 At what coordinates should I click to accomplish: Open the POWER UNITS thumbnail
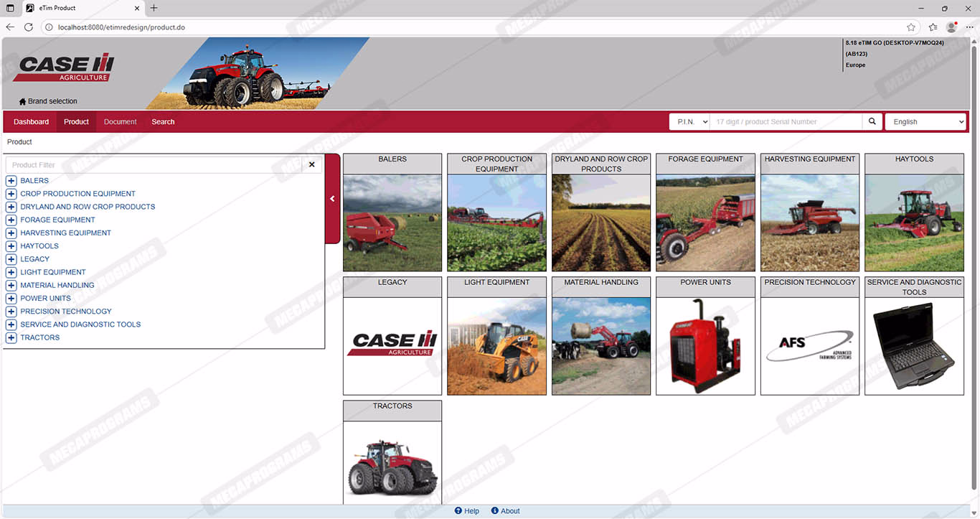coord(705,336)
